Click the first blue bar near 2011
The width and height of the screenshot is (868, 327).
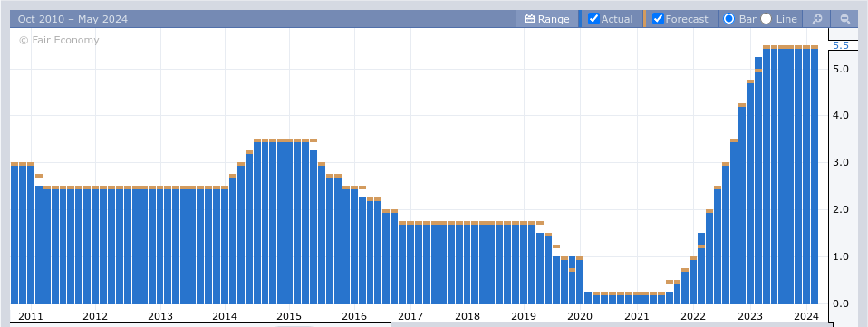[14, 235]
